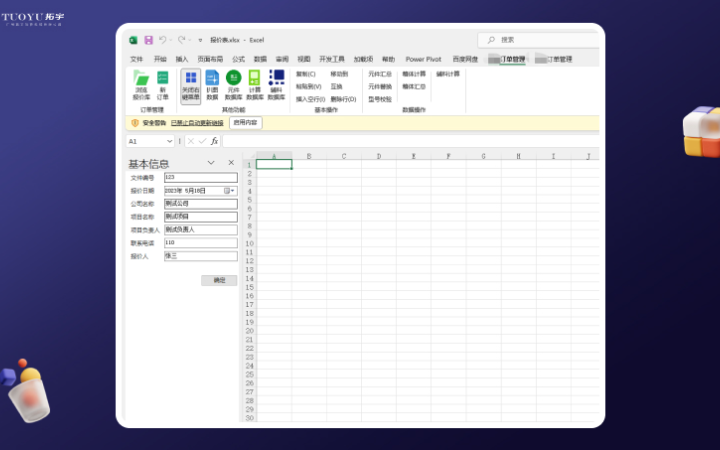Screen dimensions: 720x450
Task: Switch to the 开发工具 ribbon tab
Action: 332,59
